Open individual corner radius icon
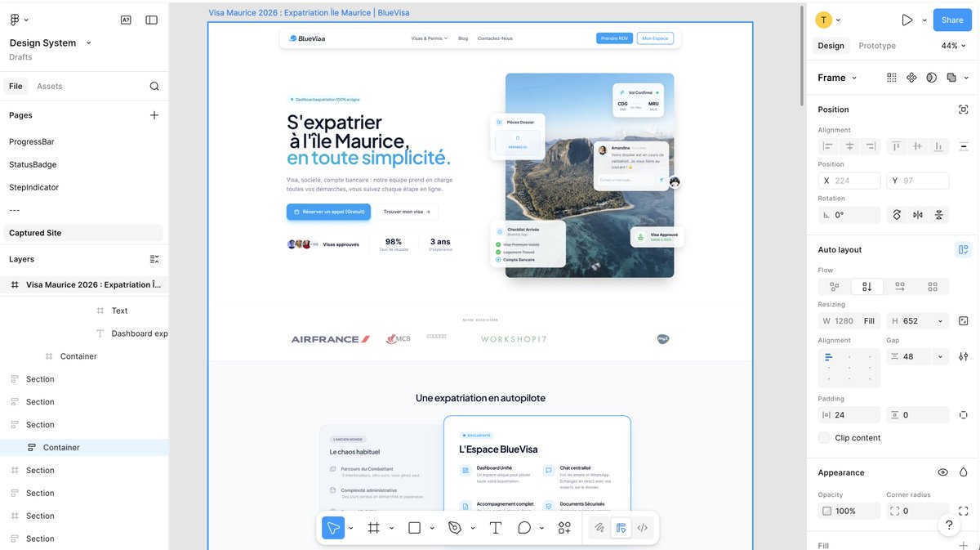This screenshot has width=980, height=550. (x=964, y=511)
